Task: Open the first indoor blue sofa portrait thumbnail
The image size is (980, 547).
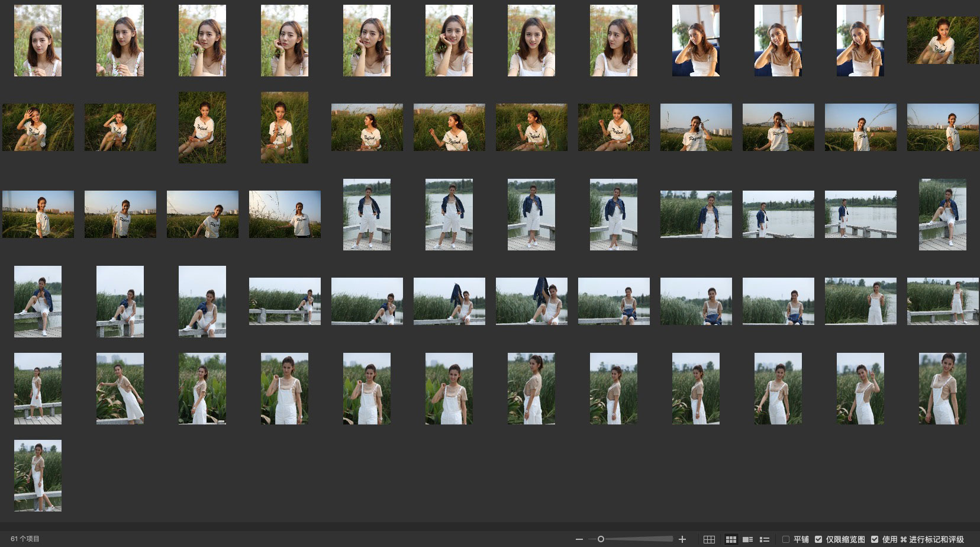Action: 695,41
